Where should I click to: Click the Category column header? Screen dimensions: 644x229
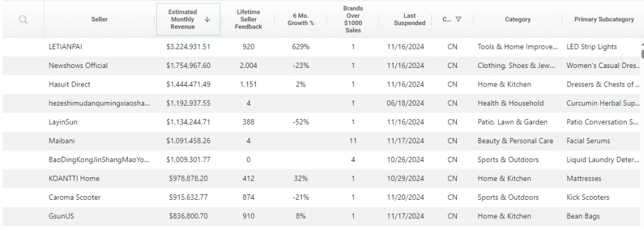pos(518,19)
